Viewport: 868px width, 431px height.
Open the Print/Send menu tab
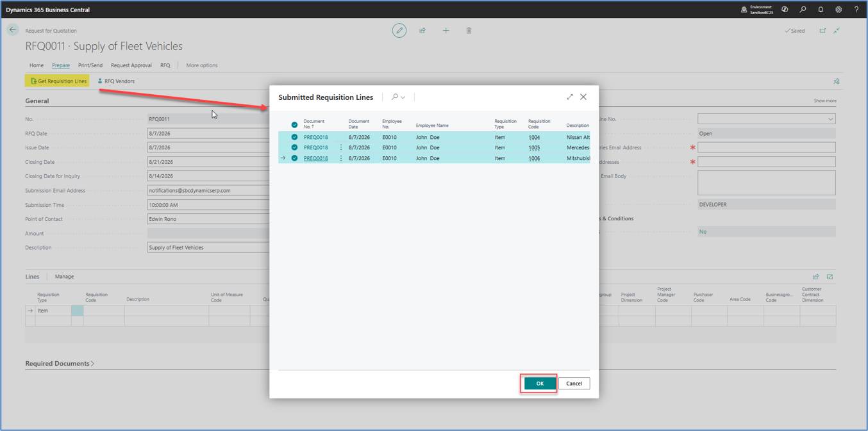click(x=90, y=65)
